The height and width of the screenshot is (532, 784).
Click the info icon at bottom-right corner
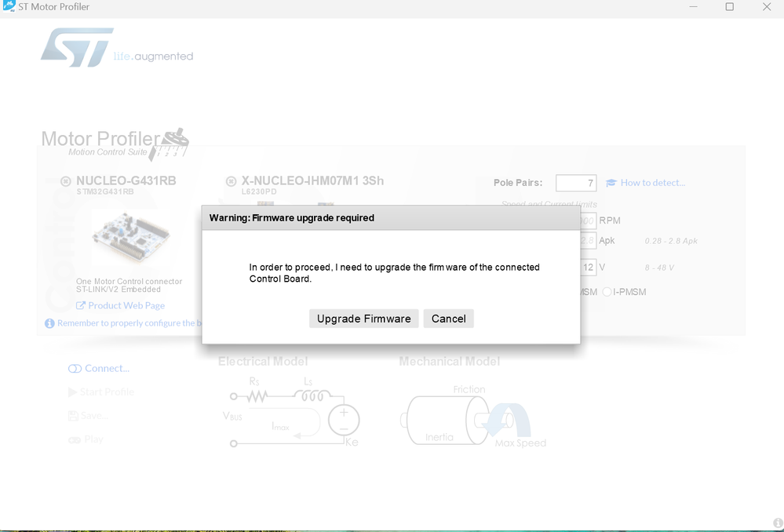point(778,523)
